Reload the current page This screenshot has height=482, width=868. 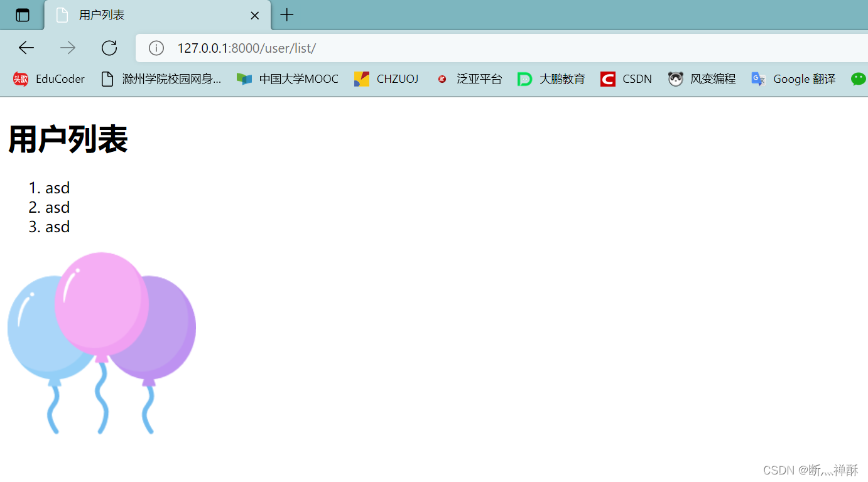point(109,48)
